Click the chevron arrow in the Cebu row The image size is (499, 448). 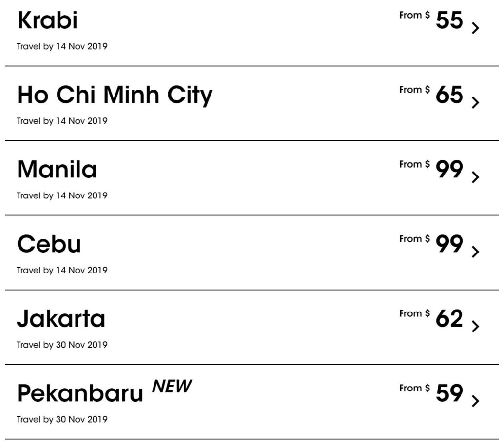click(476, 252)
